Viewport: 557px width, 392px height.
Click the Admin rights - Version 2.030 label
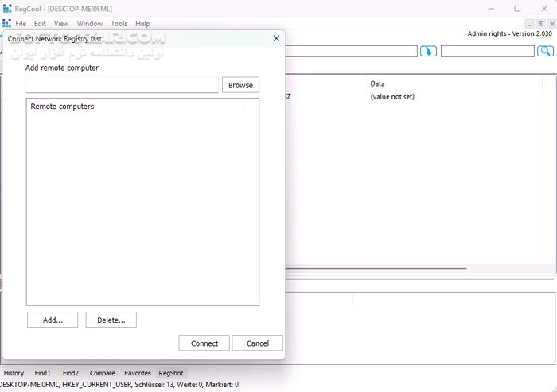tap(510, 33)
